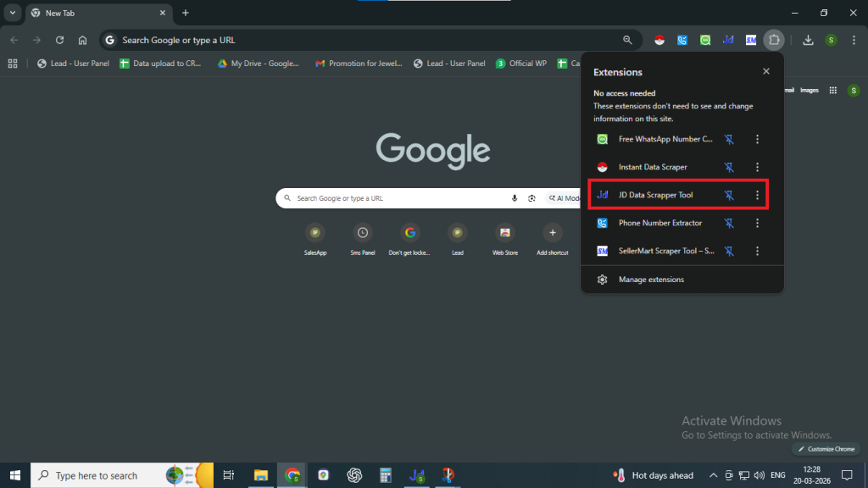Open the Google apps grid icon

(832, 90)
